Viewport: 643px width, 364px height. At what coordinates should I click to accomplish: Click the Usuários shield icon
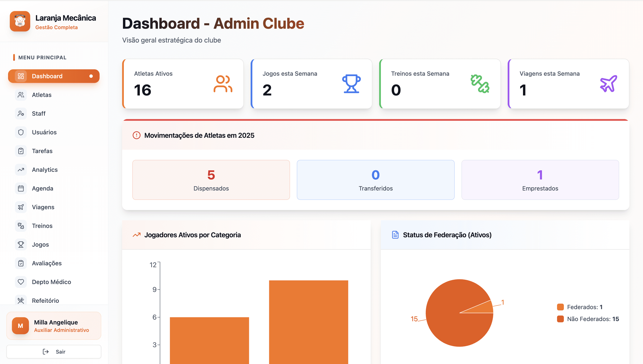(x=21, y=132)
